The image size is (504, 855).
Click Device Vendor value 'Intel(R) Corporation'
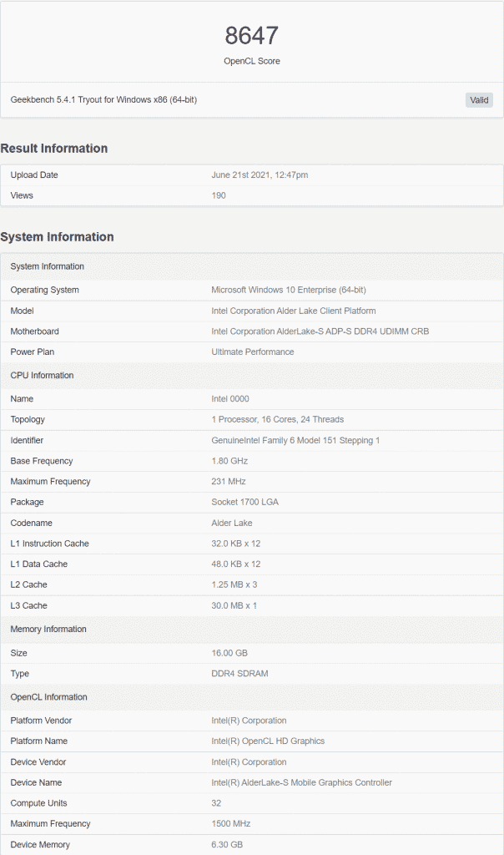[249, 762]
